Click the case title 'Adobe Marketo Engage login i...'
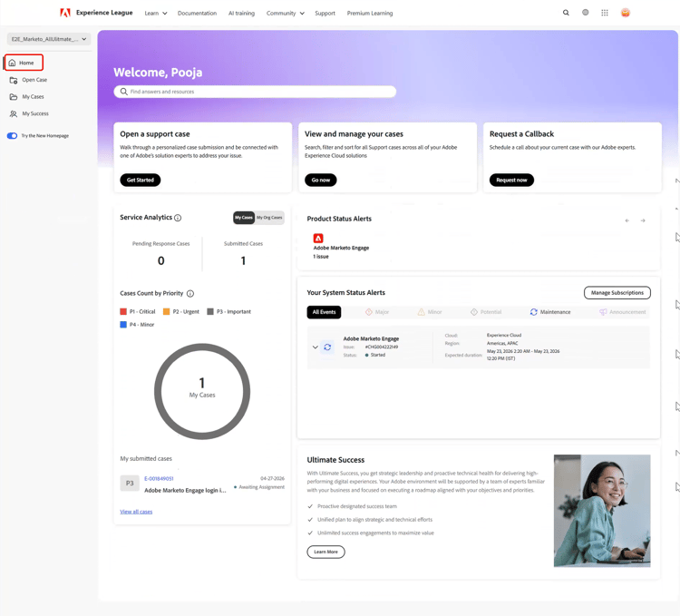680x616 pixels. tap(185, 491)
